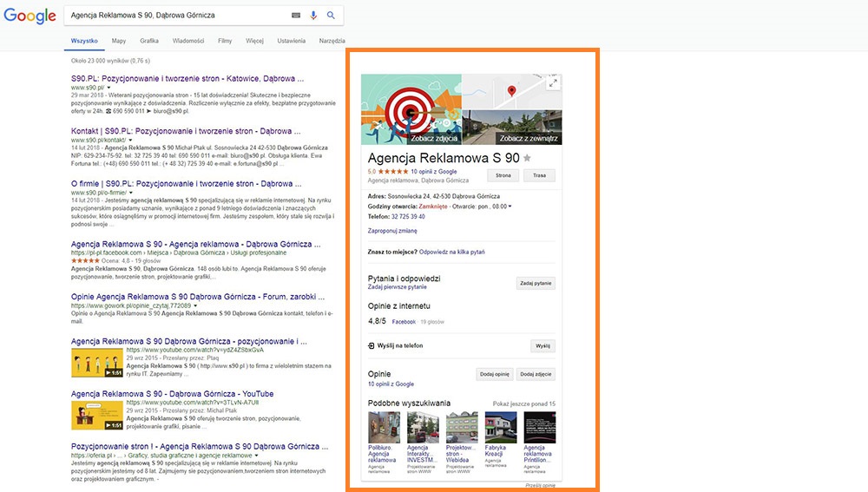
Task: Activate voice search microphone icon
Action: (x=313, y=16)
